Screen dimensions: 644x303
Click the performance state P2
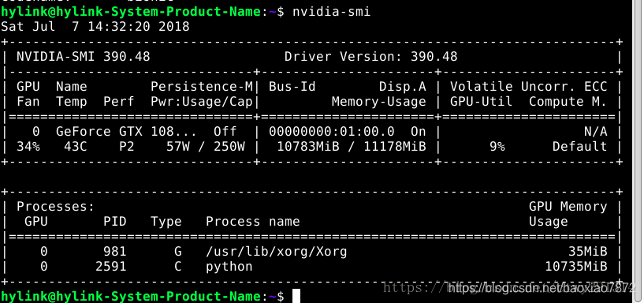click(127, 146)
